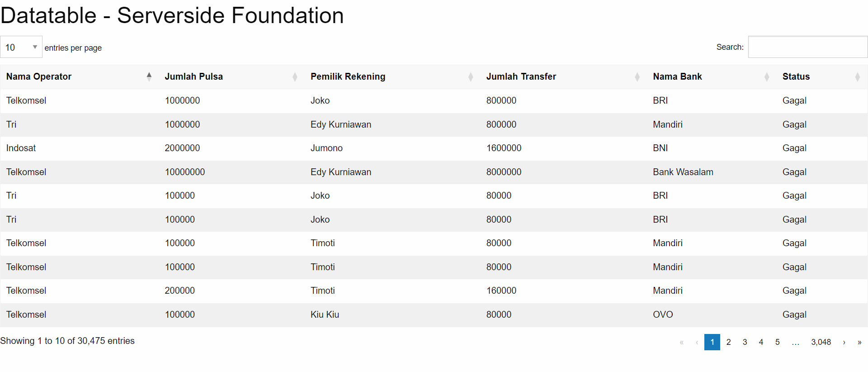This screenshot has height=372, width=868.
Task: Sort by Status column arrow
Action: pos(858,76)
